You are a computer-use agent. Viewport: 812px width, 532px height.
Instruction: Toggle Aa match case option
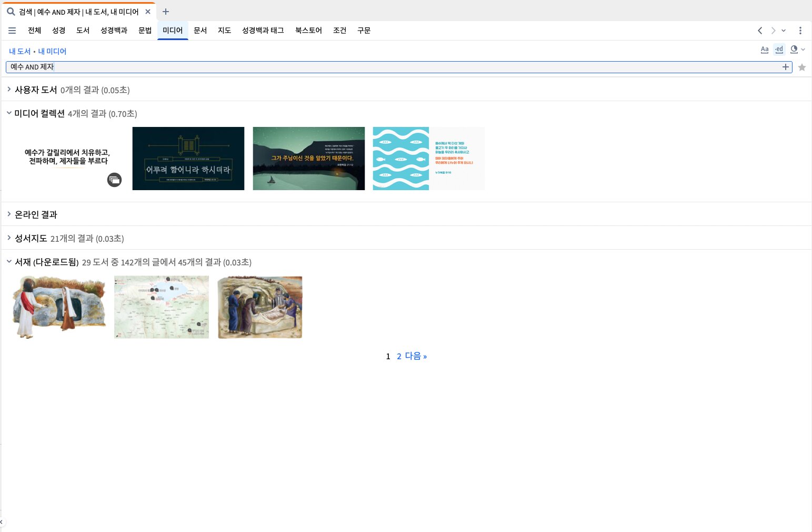[765, 50]
